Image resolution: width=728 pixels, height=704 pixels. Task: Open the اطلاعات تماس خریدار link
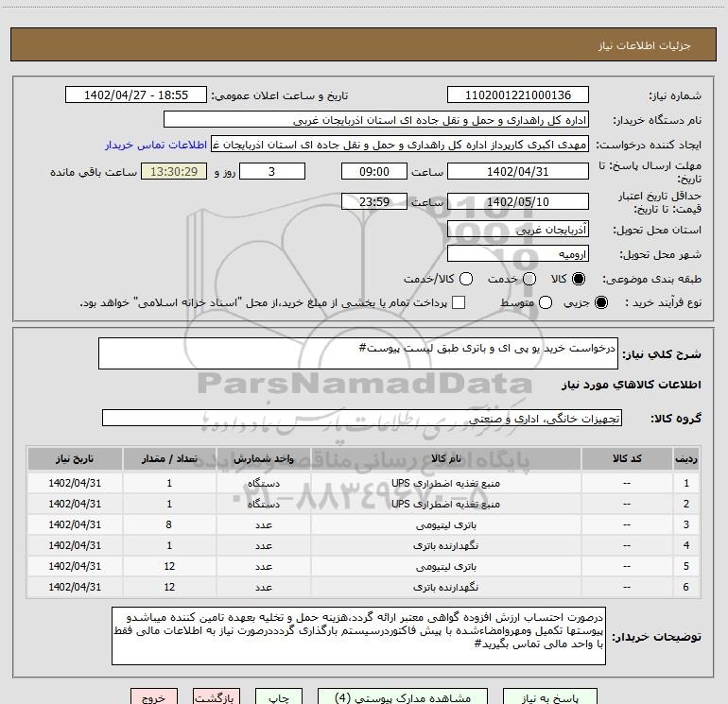[156, 145]
